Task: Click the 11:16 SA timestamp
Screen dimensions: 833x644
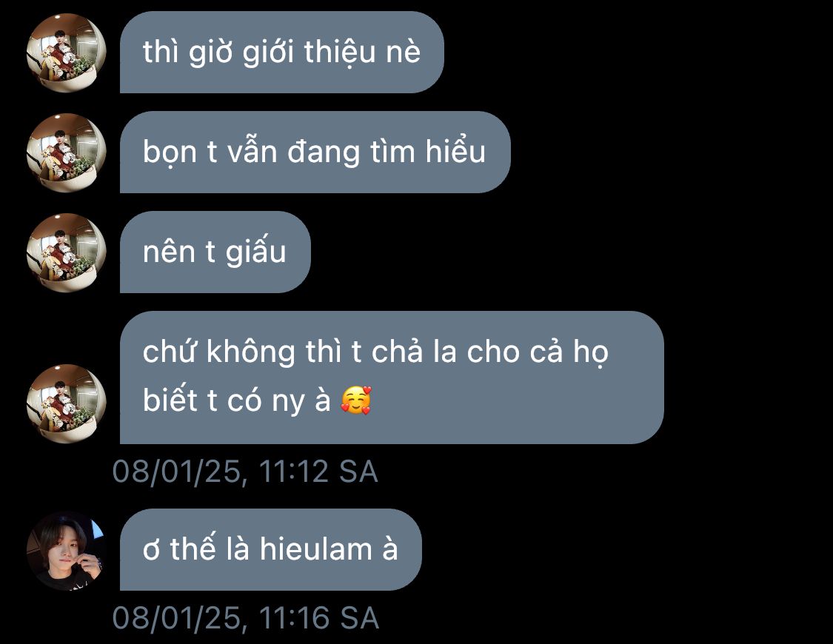Action: coord(245,618)
